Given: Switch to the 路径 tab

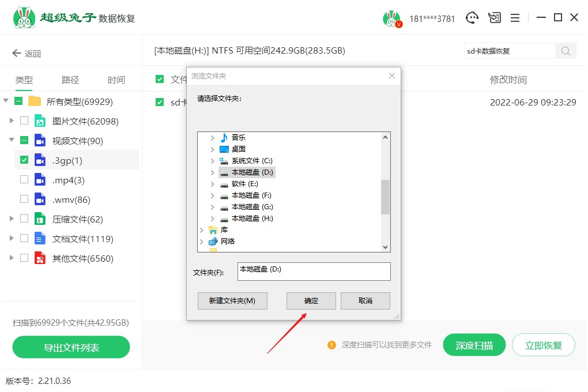Looking at the screenshot, I should (70, 80).
